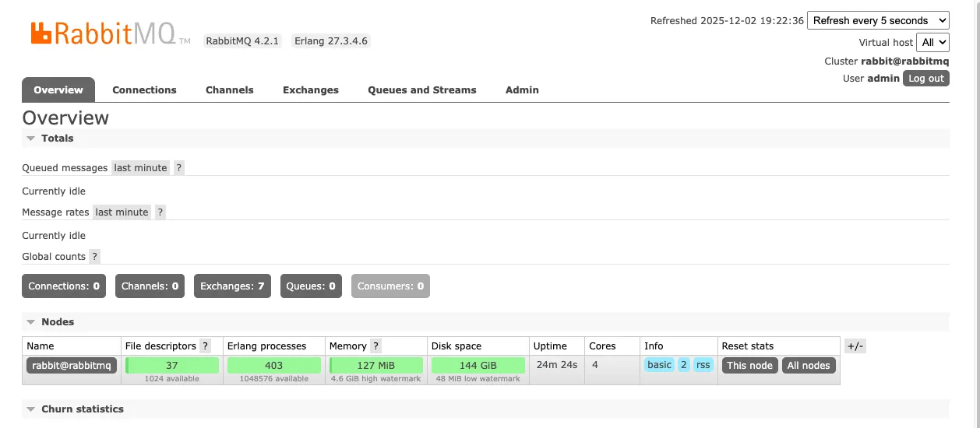Click the Memory 127 MiB bar
980x428 pixels.
click(x=376, y=366)
